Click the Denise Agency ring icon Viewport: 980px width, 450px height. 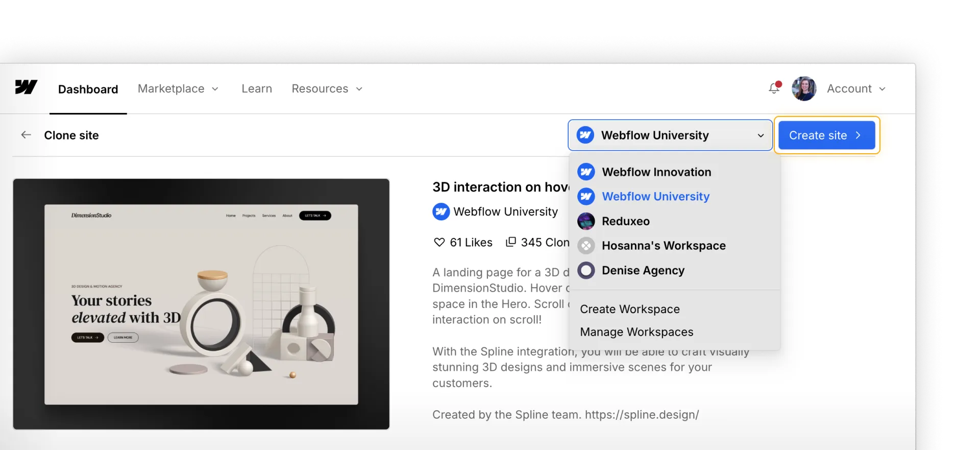[586, 270]
